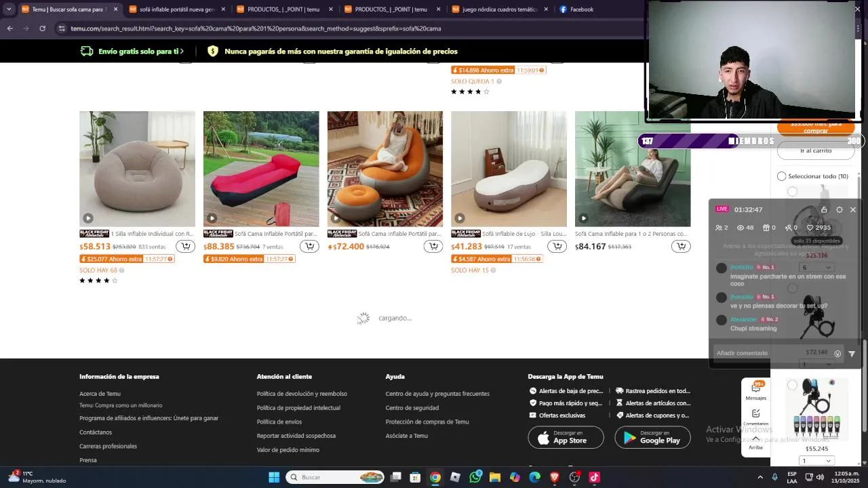Open Política de devolución y reembolso link
868x488 pixels.
point(302,394)
